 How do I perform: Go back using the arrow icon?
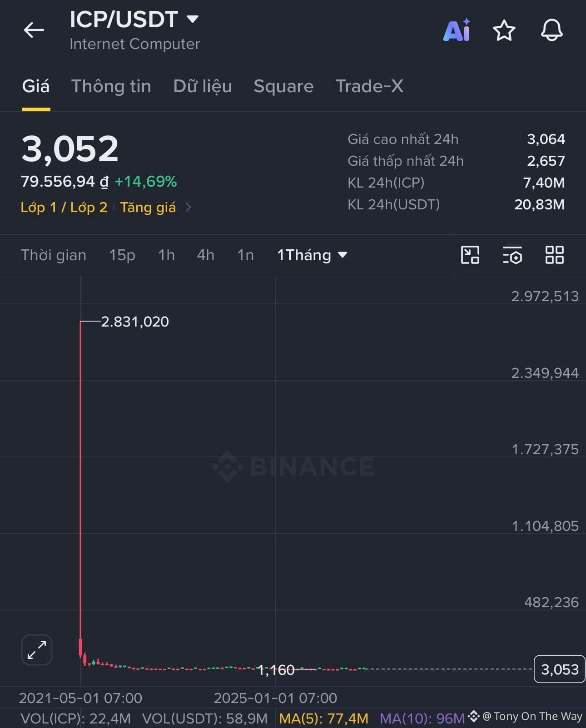pos(34,30)
